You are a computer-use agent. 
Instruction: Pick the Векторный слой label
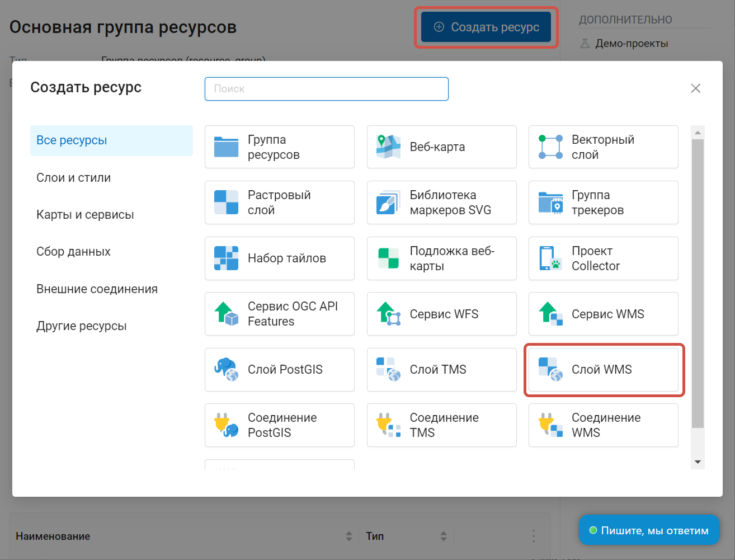(x=603, y=147)
